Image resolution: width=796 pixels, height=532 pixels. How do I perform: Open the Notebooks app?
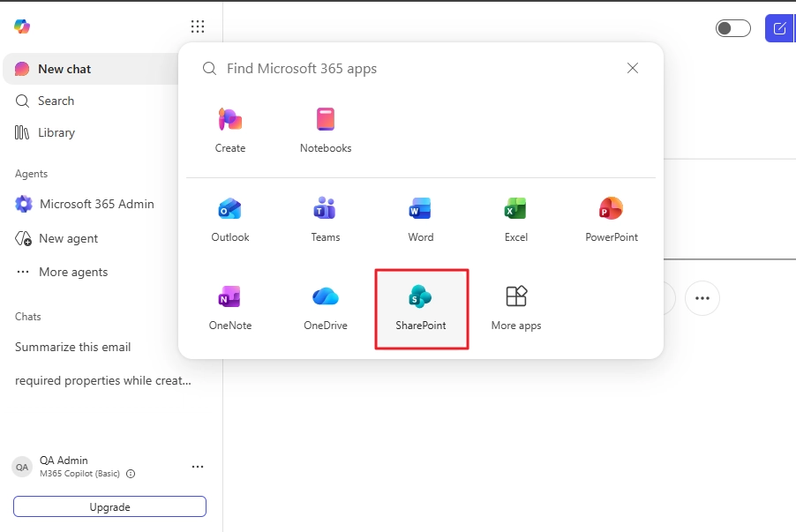(x=326, y=131)
